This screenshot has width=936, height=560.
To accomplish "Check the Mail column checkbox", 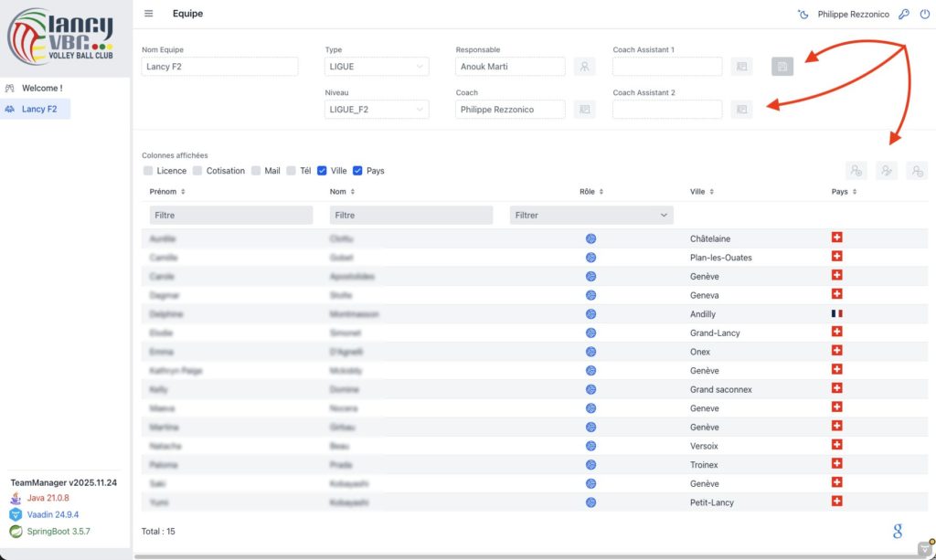I will tap(255, 171).
